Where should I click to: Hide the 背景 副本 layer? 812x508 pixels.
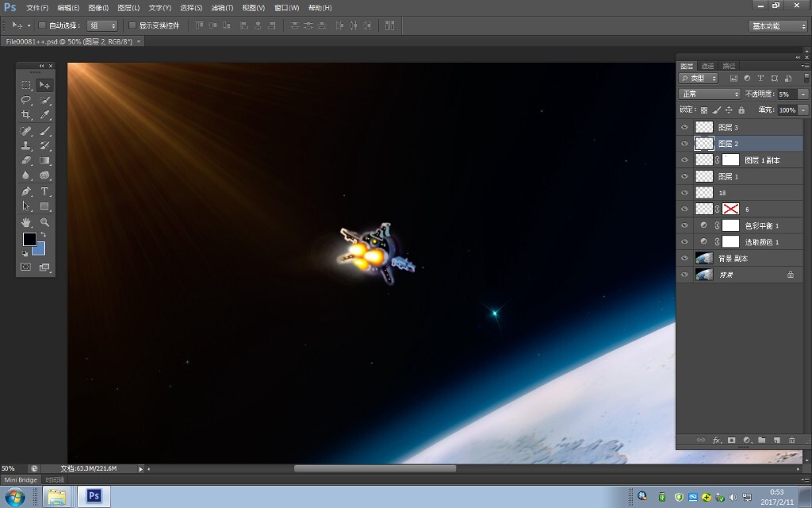pyautogui.click(x=684, y=258)
